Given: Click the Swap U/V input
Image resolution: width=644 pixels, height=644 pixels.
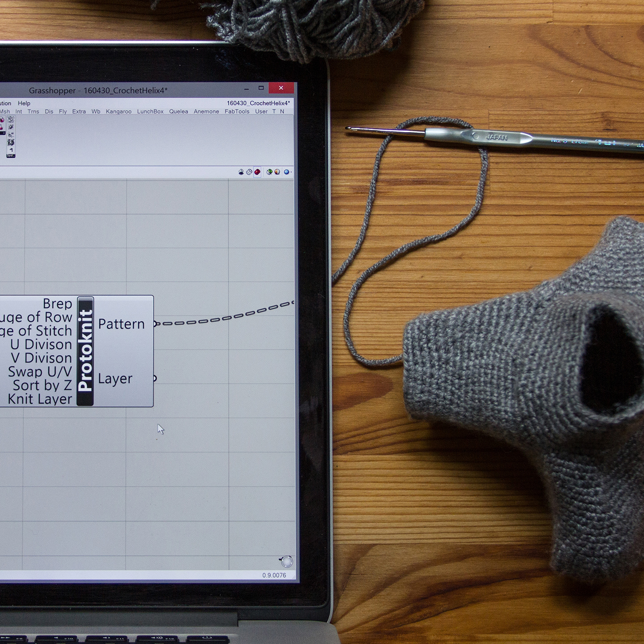Looking at the screenshot, I should pos(40,371).
